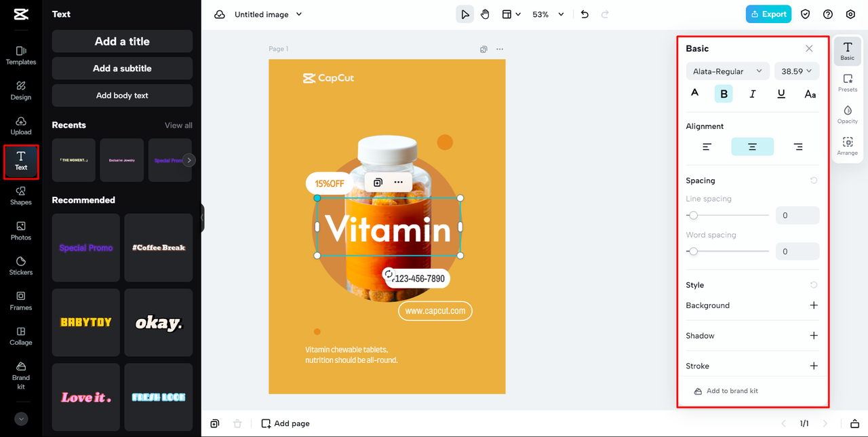Open the Templates sidebar panel
This screenshot has height=437, width=868.
(21, 56)
